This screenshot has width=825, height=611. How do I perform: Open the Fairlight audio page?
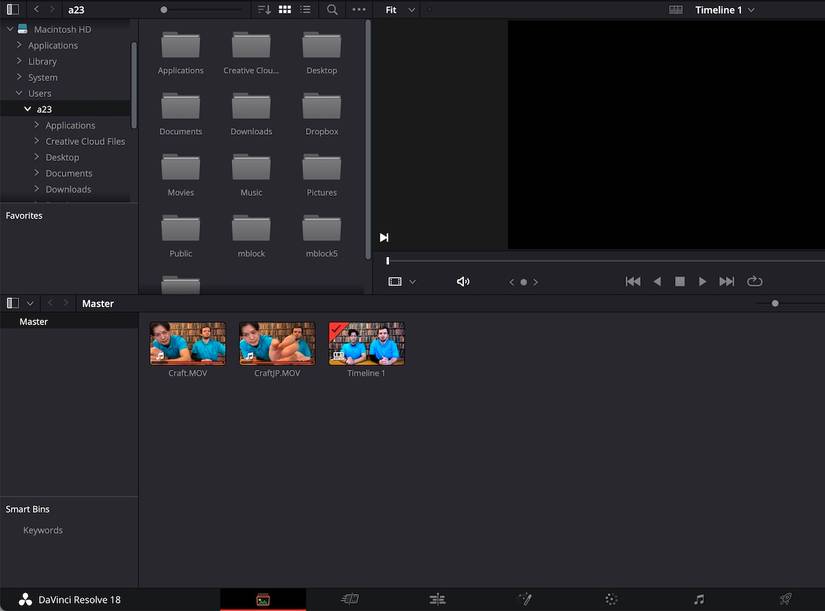pos(699,599)
